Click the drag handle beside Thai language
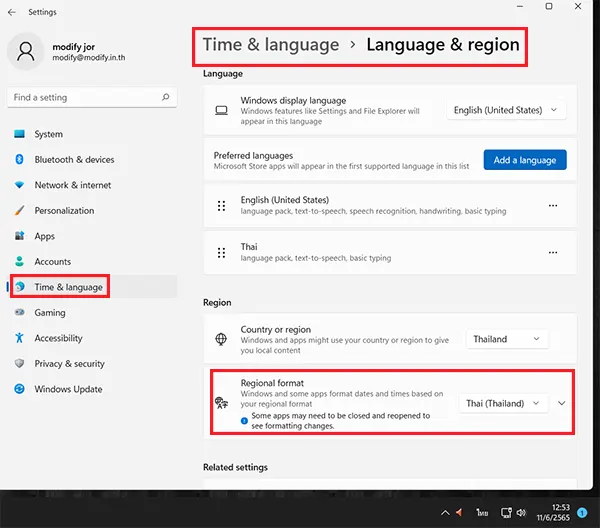The width and height of the screenshot is (600, 528). point(221,250)
